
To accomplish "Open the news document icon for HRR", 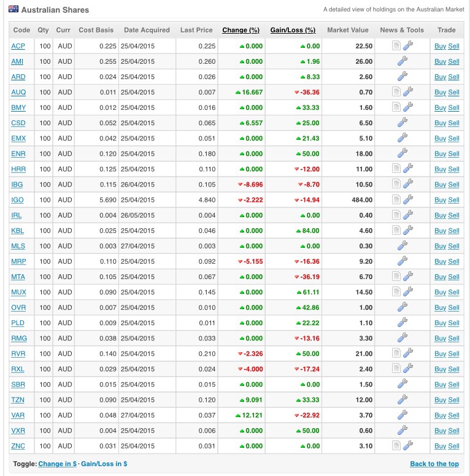I will (396, 169).
